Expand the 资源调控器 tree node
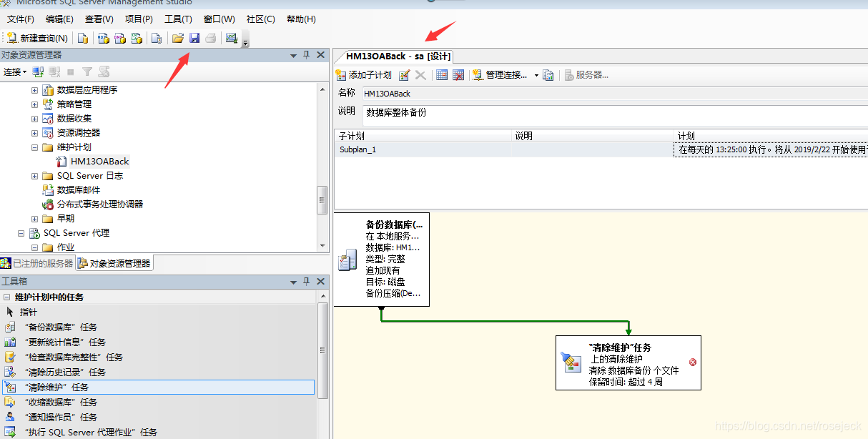Screen dimensions: 868x439 point(34,133)
